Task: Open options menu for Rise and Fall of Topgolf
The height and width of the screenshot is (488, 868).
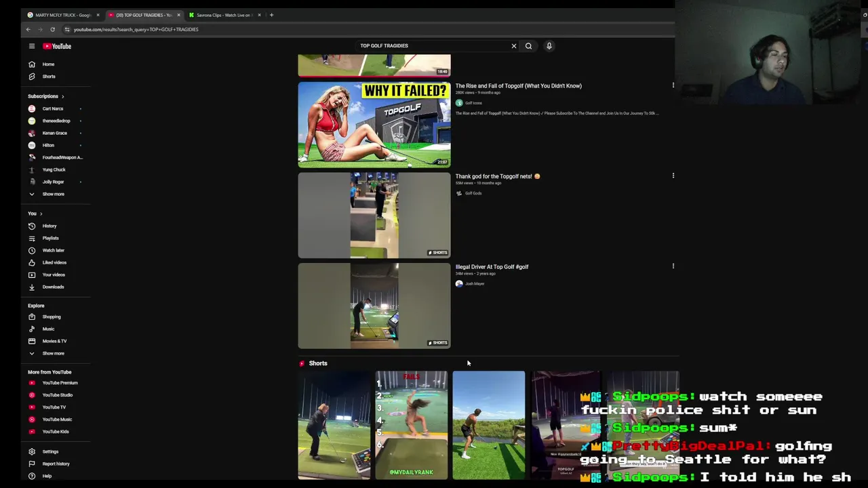Action: pos(673,85)
